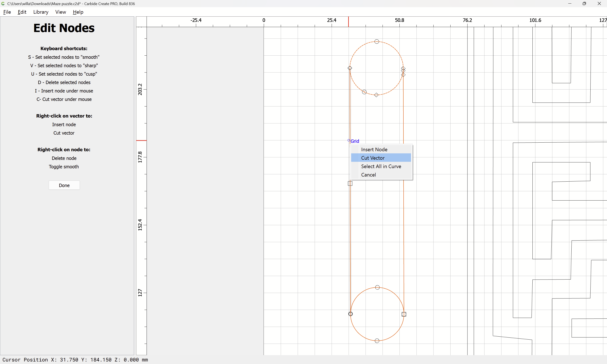
Task: Click the red marker on horizontal ruler
Action: [x=348, y=21]
